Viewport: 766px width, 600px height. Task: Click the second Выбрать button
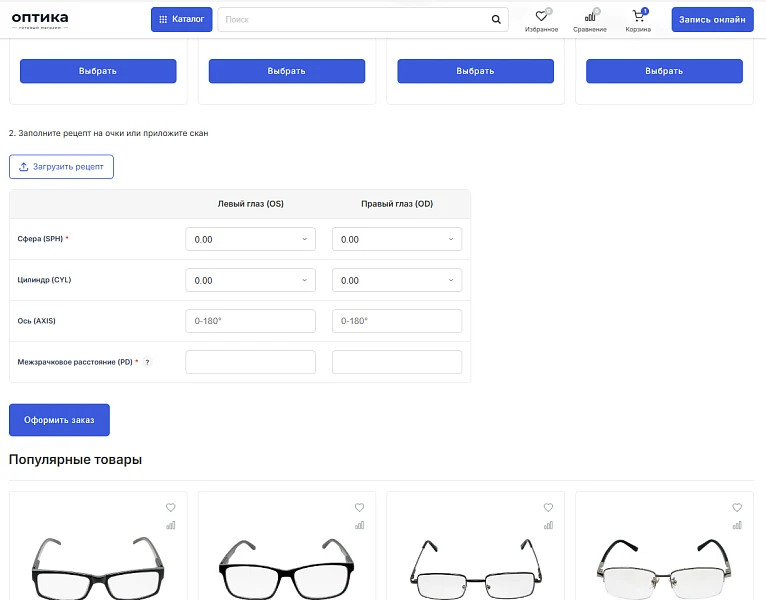287,71
